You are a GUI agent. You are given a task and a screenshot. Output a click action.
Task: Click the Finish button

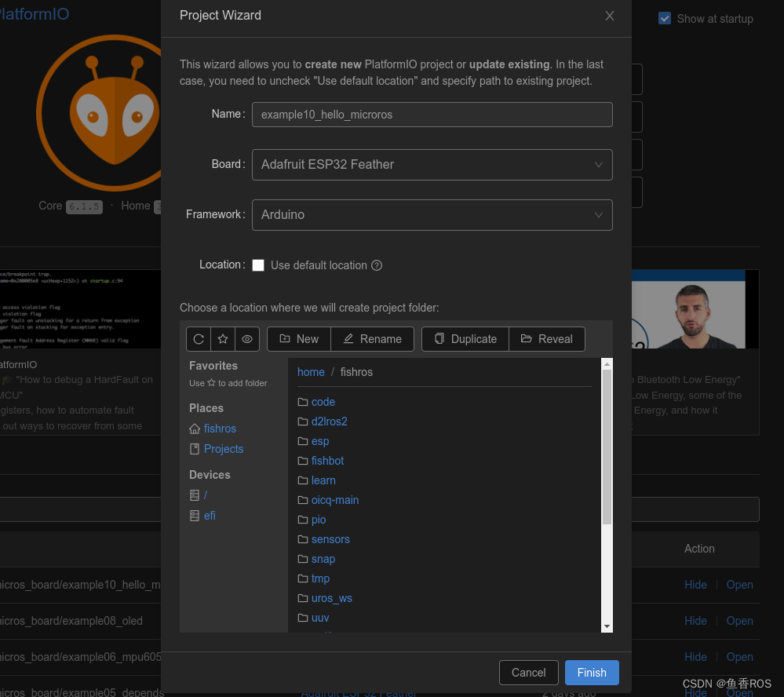pos(592,673)
